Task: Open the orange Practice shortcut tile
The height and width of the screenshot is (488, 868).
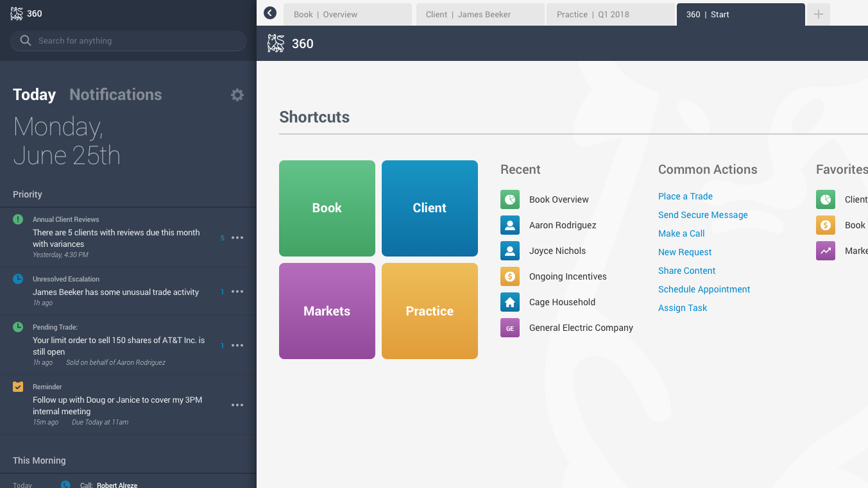Action: point(430,311)
